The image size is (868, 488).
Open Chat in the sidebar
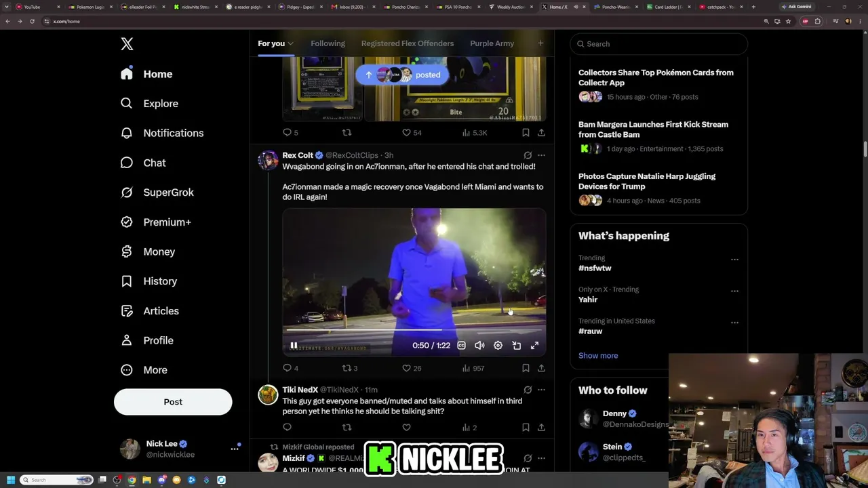[x=143, y=163]
